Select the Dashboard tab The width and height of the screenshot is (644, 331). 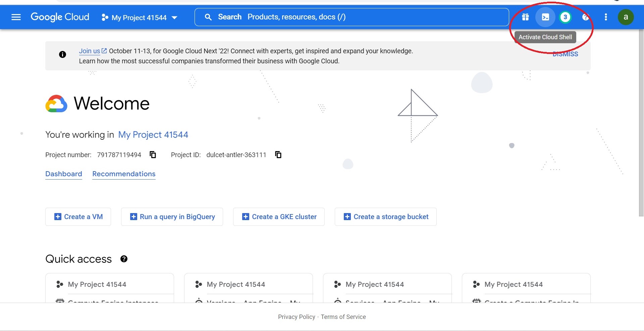point(64,174)
